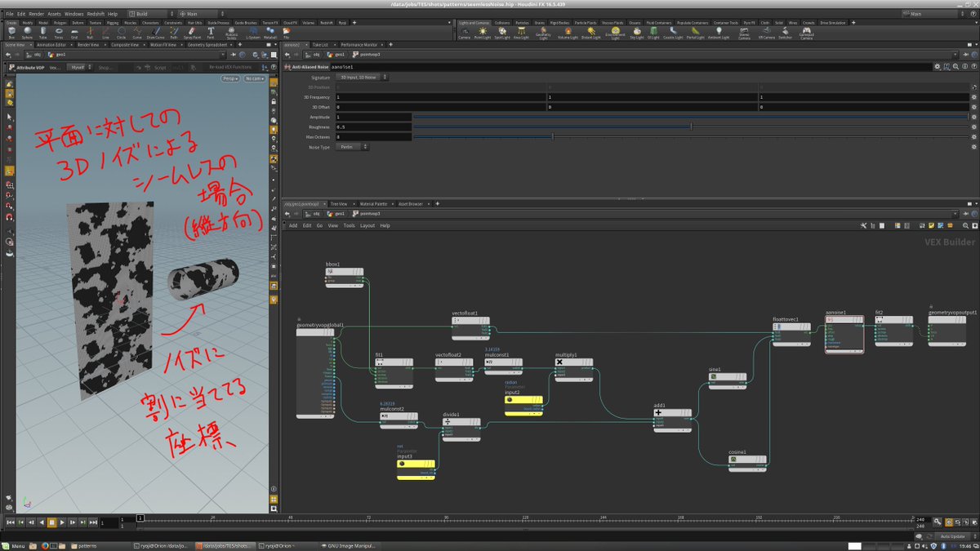Select the aanoise1 node

click(x=844, y=333)
